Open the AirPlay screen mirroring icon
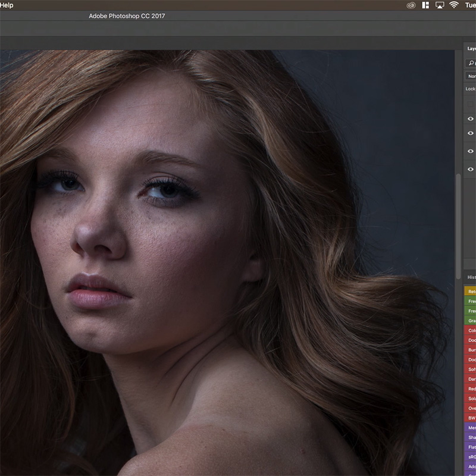 440,5
